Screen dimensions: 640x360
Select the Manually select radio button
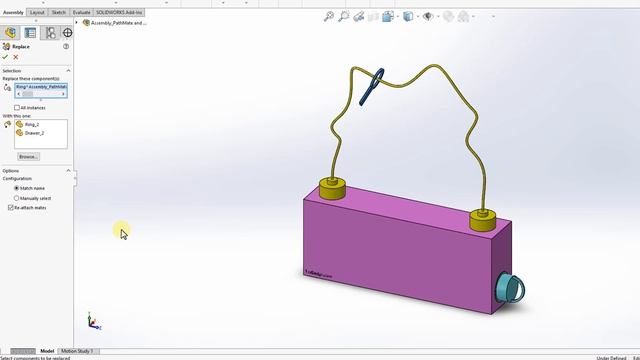coord(16,198)
